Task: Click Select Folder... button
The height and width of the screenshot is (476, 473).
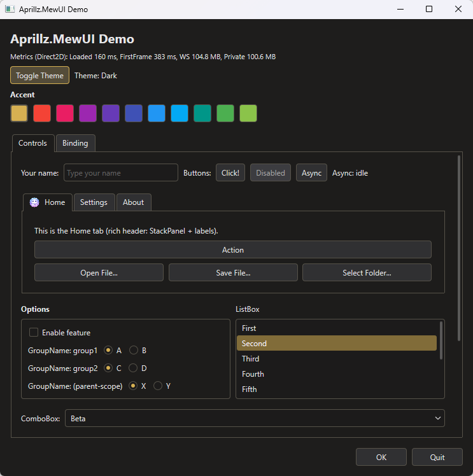Action: pos(367,272)
